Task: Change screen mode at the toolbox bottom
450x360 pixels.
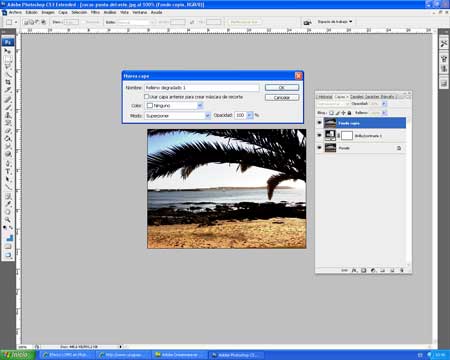Action: pos(8,255)
